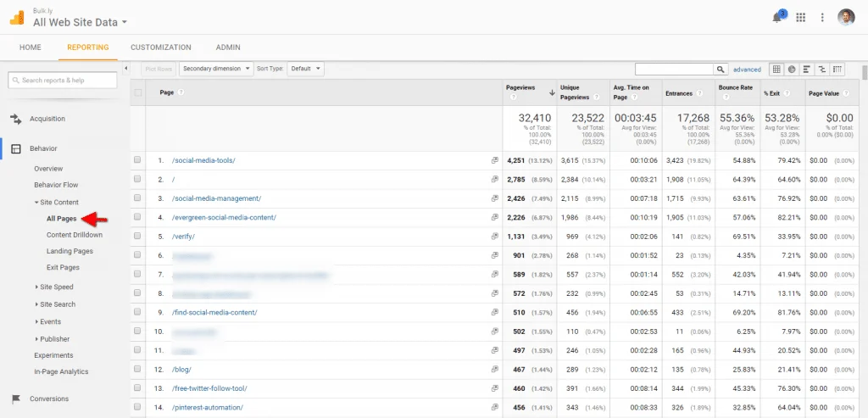Open the notifications bell icon
The image size is (868, 418).
click(x=778, y=18)
